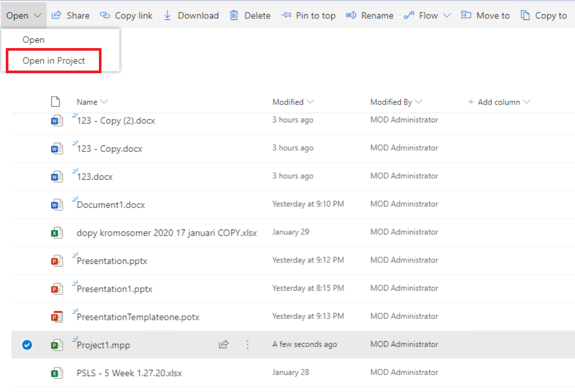Open the Name column sort dropdown
The height and width of the screenshot is (392, 575).
pos(104,102)
